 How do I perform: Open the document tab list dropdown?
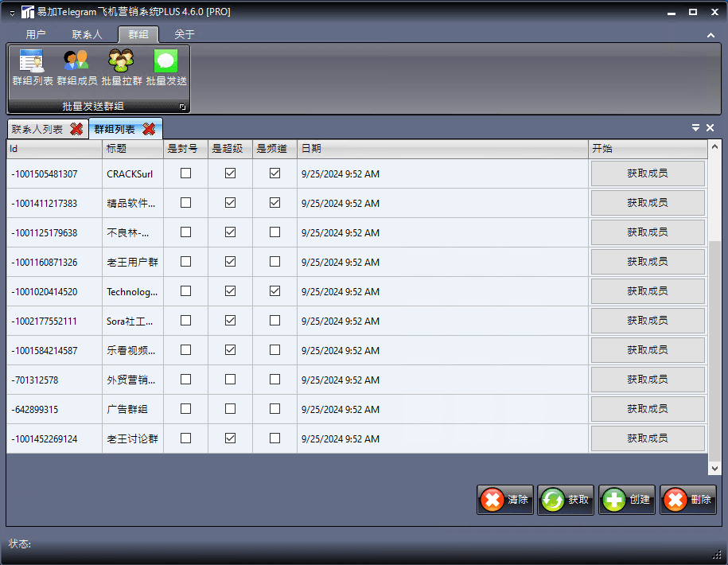click(x=695, y=127)
